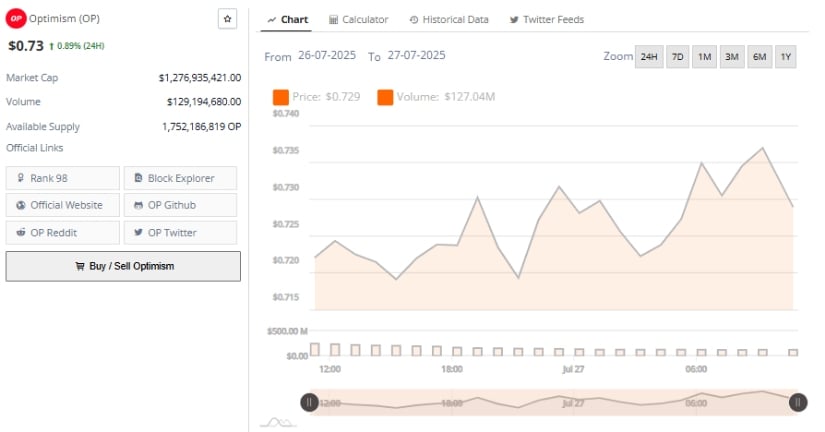
Task: Select the 1Y zoom range
Action: point(786,57)
